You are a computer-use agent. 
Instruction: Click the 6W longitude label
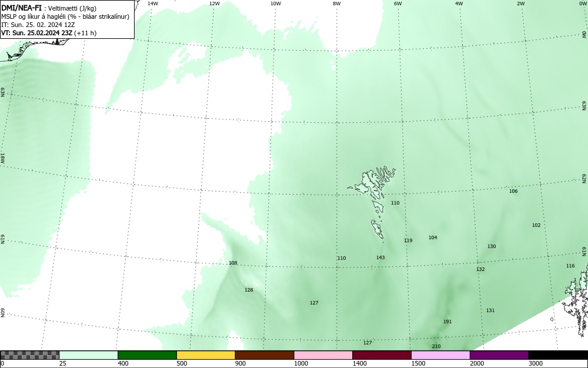click(398, 4)
